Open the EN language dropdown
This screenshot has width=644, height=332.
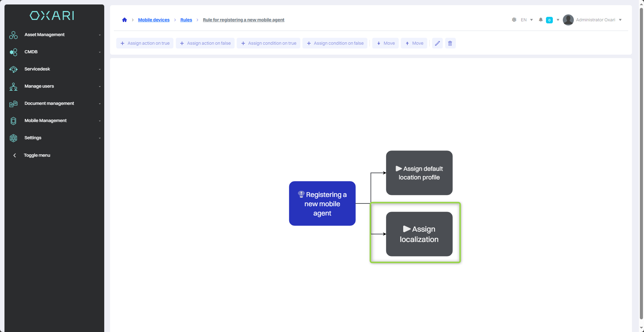click(526, 20)
